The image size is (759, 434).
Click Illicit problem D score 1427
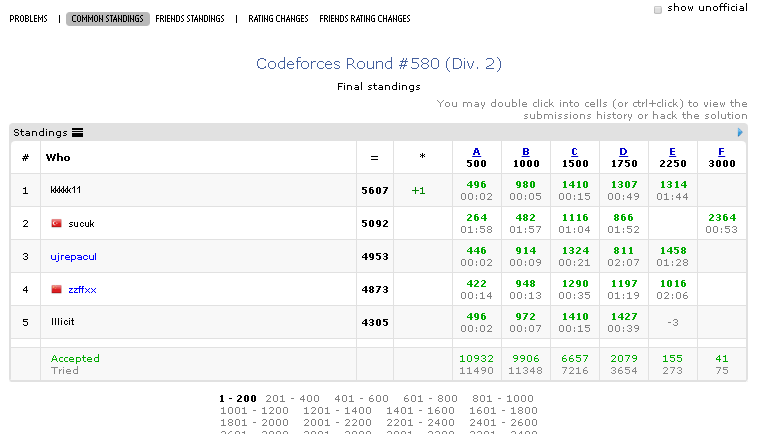pyautogui.click(x=623, y=316)
